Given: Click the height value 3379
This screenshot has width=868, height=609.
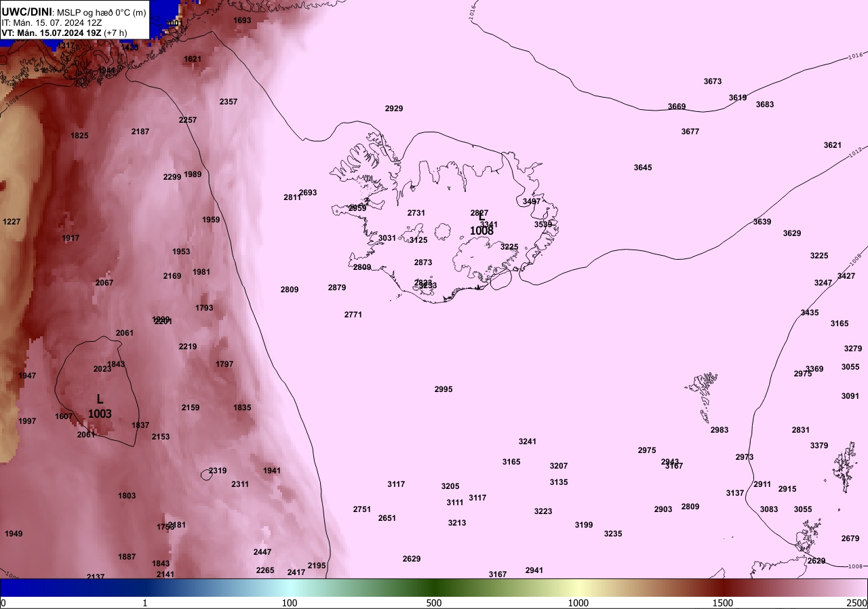Looking at the screenshot, I should click(819, 446).
